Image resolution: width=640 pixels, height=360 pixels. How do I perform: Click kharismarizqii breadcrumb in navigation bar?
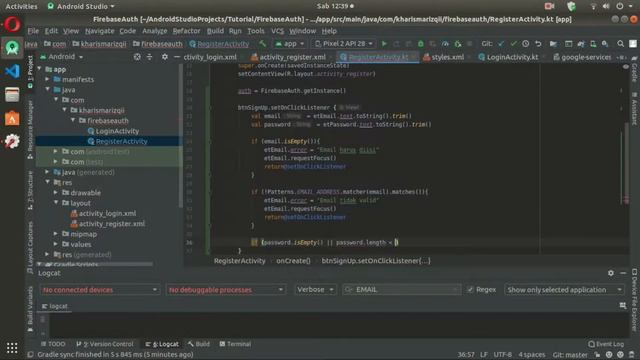click(x=99, y=44)
